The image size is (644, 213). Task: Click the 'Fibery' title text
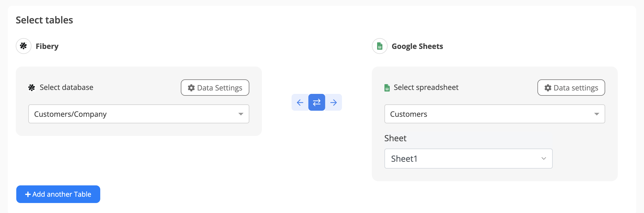[47, 46]
